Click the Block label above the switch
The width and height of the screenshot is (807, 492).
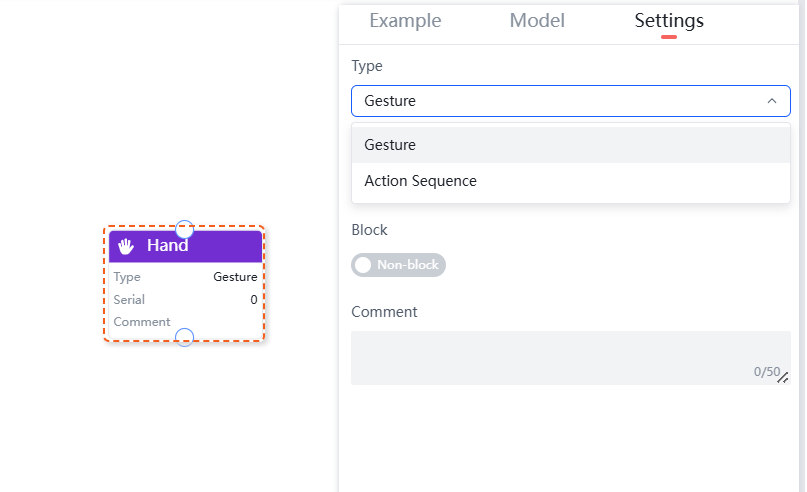[369, 230]
